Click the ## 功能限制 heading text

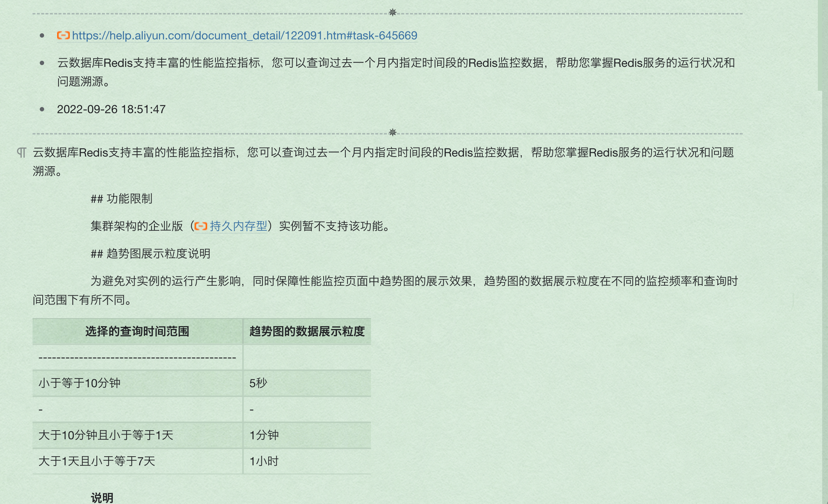pos(121,199)
